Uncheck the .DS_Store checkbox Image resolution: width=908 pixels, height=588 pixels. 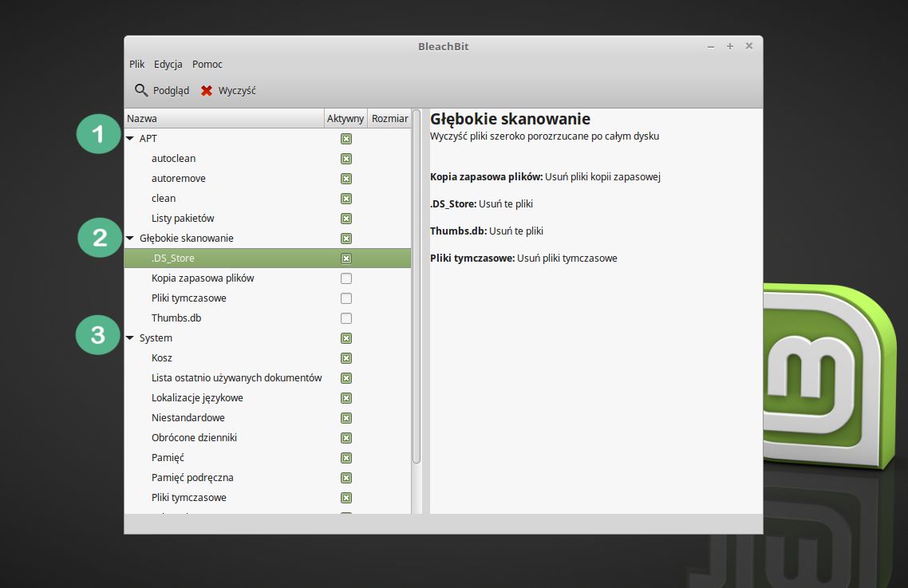click(346, 258)
